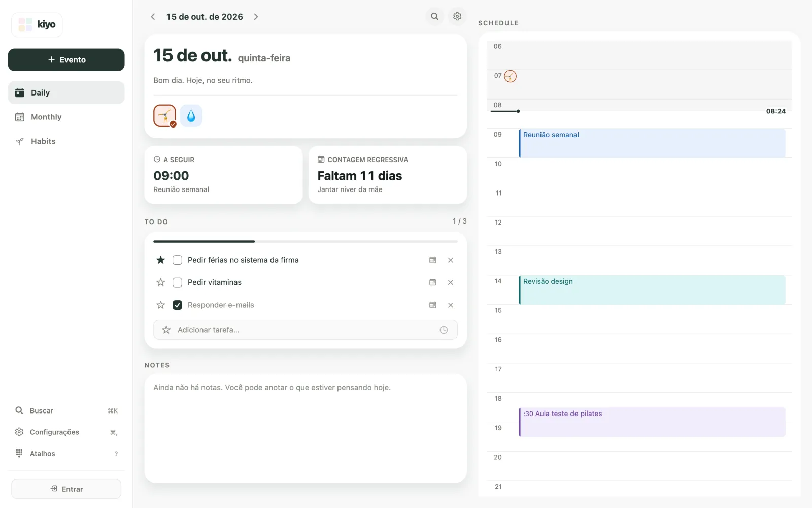Unstar 'Pedir férias no sistema da firma'
The height and width of the screenshot is (508, 812).
161,260
